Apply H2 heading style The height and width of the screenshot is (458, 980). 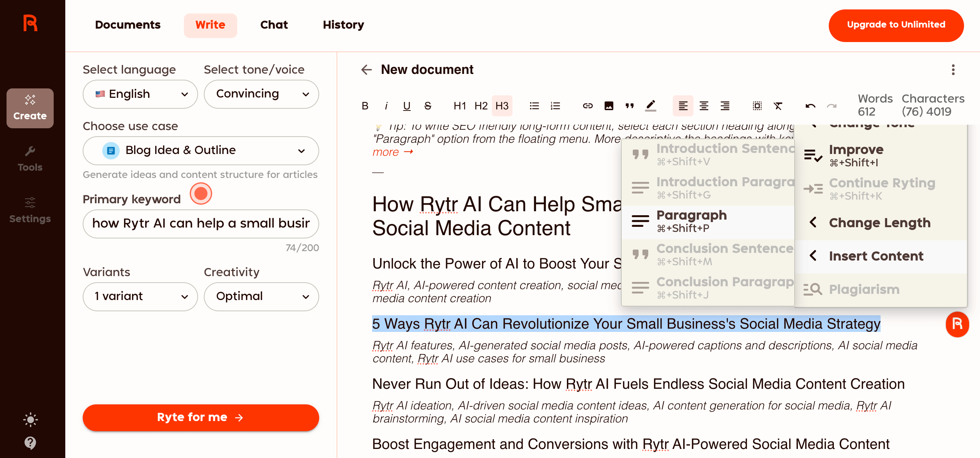(x=481, y=106)
